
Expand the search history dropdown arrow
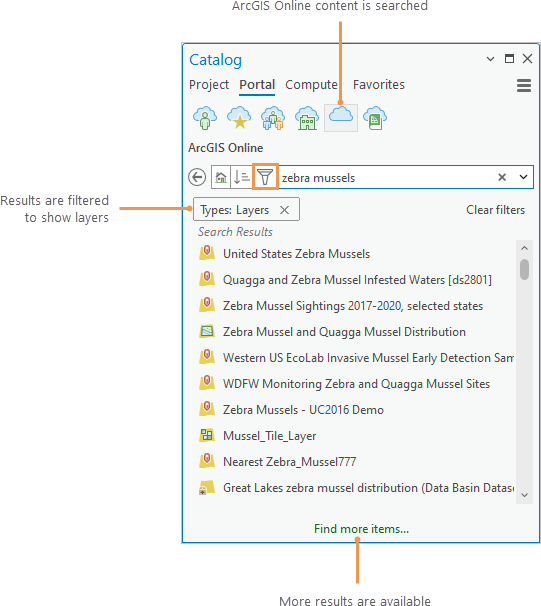click(523, 177)
